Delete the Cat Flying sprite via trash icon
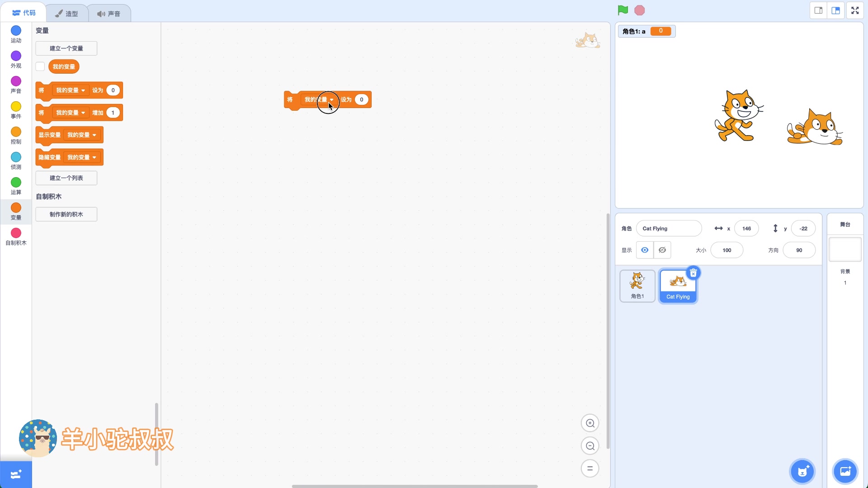The width and height of the screenshot is (868, 488). (x=693, y=272)
